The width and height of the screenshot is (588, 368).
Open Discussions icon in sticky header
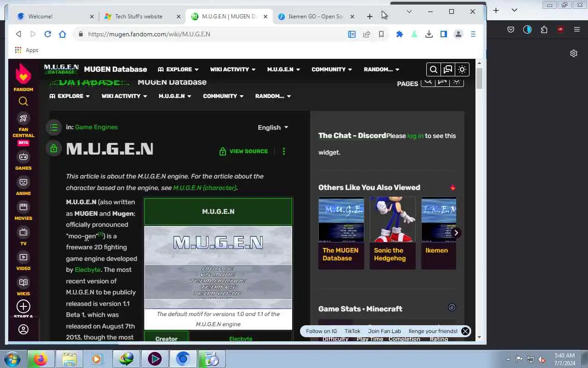click(448, 69)
